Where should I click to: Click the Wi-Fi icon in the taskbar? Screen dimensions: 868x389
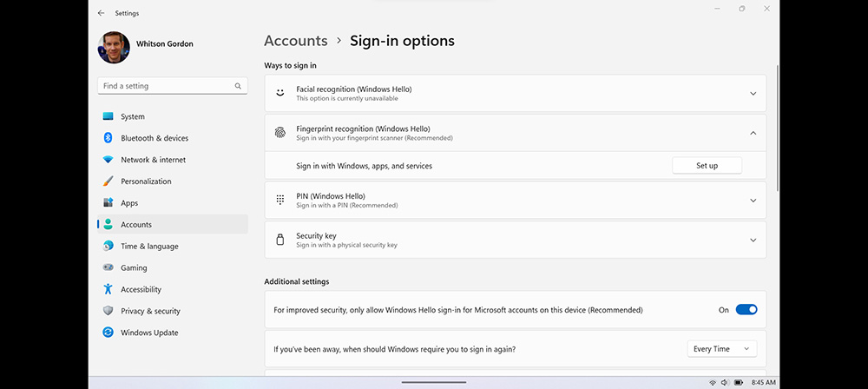pos(713,382)
